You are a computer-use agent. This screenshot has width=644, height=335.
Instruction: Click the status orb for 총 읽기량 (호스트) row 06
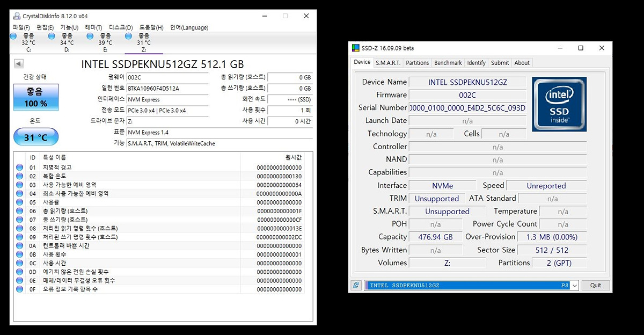[20, 211]
